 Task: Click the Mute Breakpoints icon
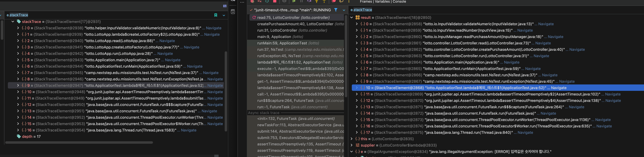(x=341, y=1)
